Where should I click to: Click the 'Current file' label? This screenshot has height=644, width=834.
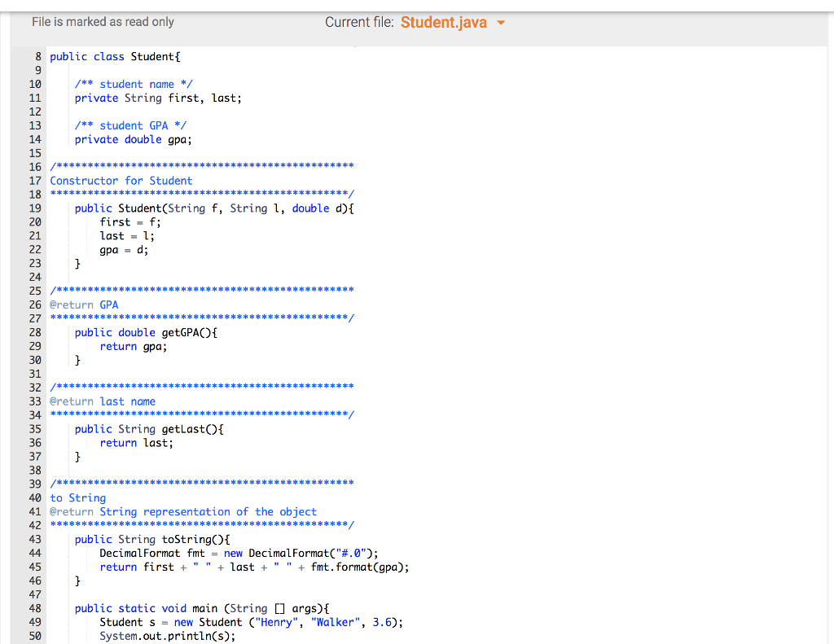[x=359, y=22]
